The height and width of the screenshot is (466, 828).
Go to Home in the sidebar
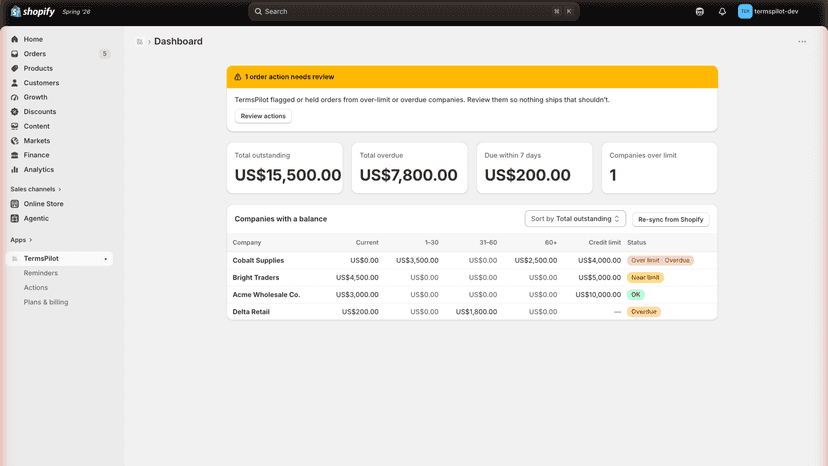(33, 39)
